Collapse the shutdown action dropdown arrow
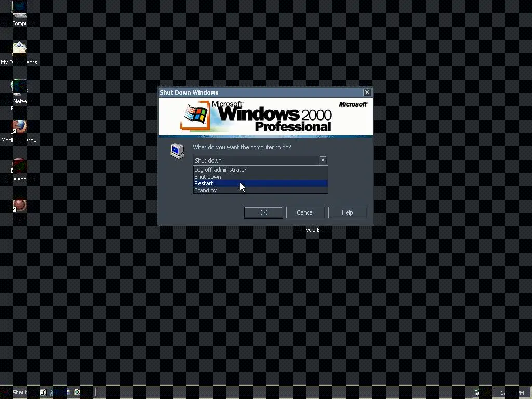The image size is (532, 399). (x=323, y=160)
